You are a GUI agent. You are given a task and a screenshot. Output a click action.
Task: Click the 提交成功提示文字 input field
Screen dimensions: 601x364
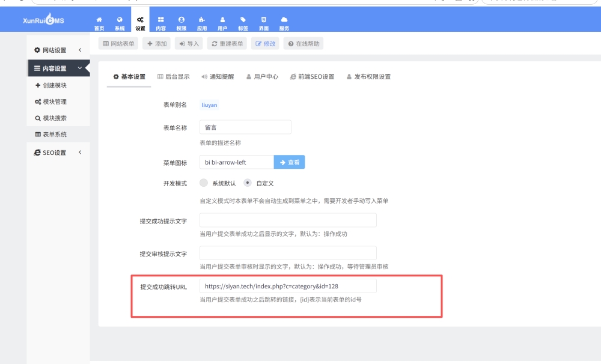click(288, 220)
